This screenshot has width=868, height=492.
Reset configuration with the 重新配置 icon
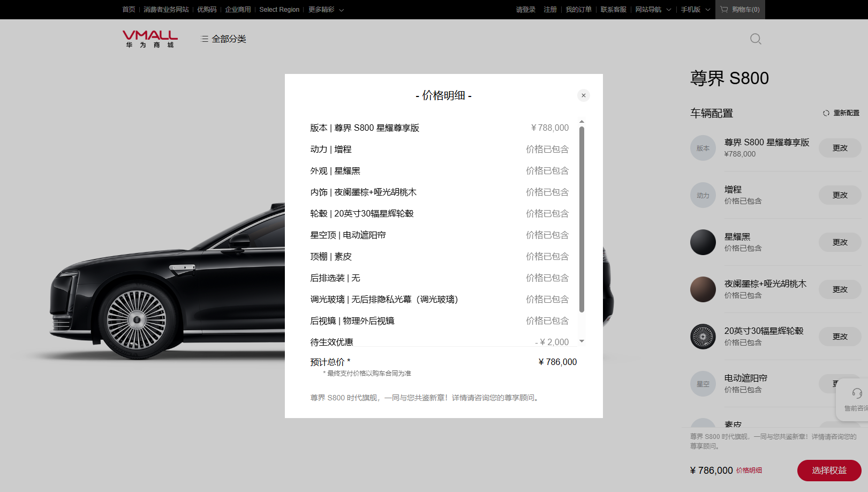pyautogui.click(x=826, y=113)
